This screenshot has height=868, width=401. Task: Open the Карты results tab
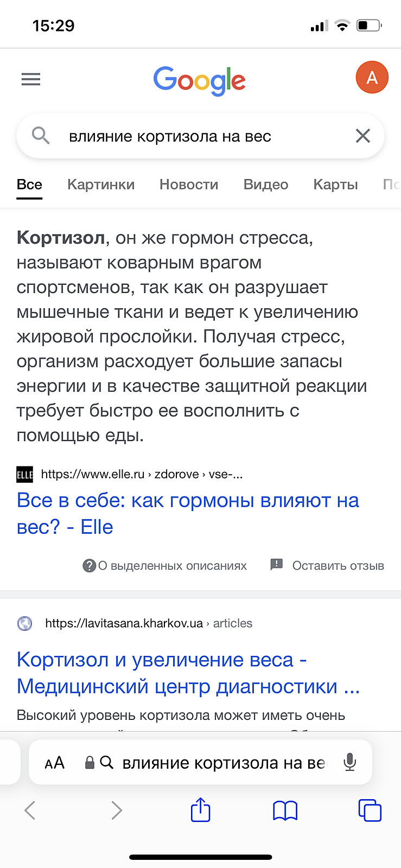[x=335, y=184]
